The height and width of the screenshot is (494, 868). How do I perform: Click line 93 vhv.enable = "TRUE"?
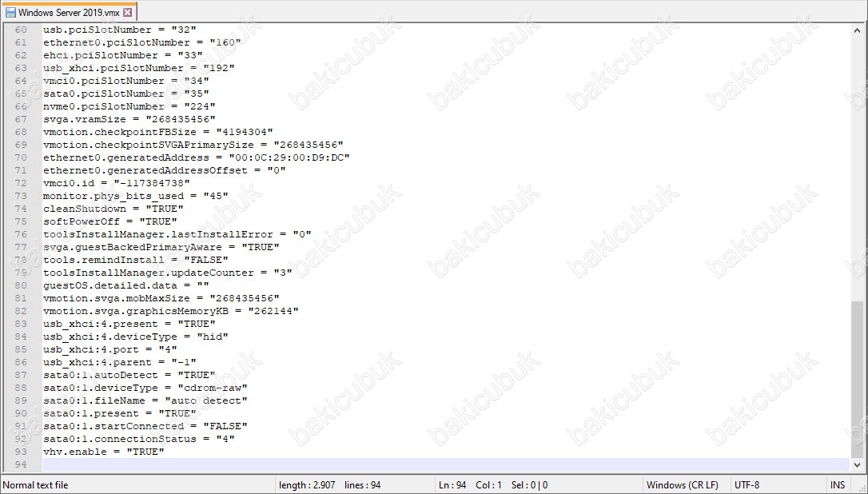coord(104,452)
